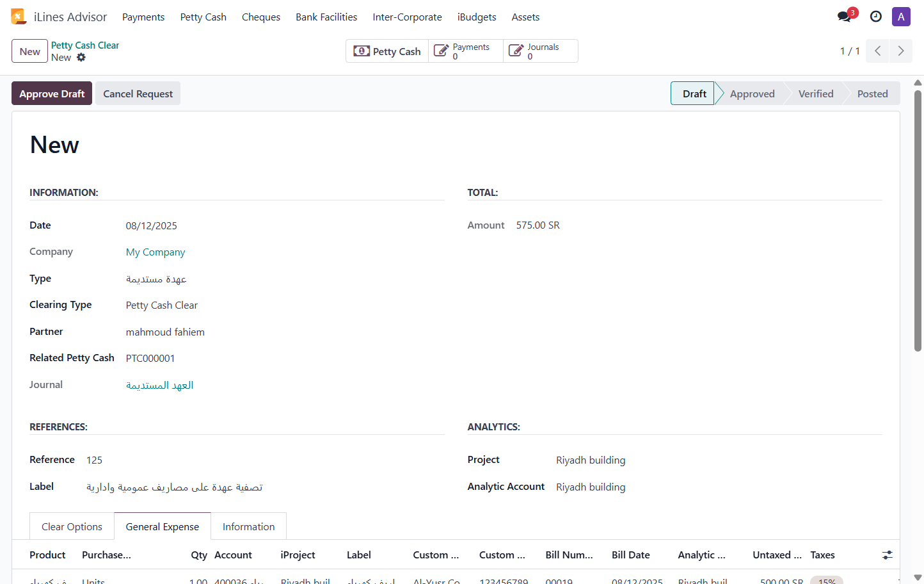
Task: Open the Bank Facilities menu
Action: point(326,17)
